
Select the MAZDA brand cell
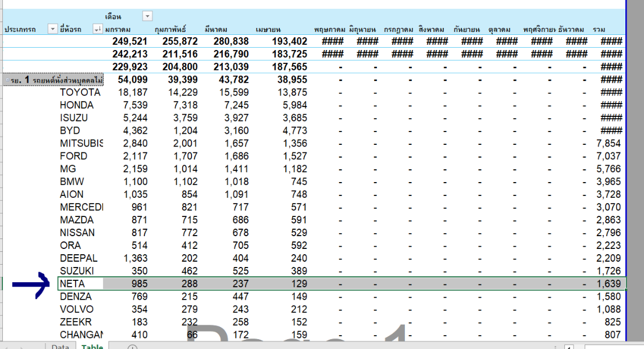(x=77, y=220)
